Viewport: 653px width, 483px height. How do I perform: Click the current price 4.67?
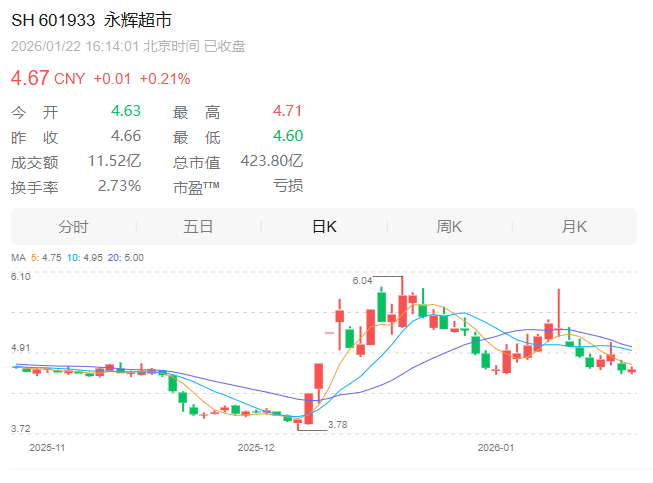28,78
